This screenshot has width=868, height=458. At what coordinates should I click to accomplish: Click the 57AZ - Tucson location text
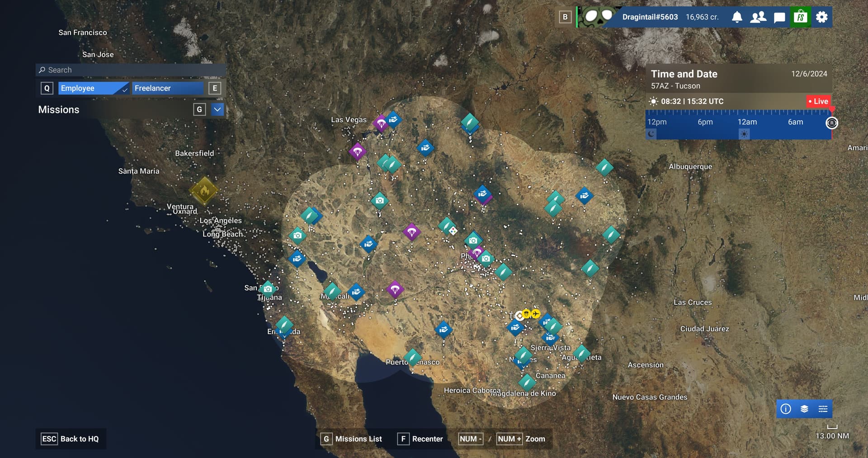[675, 86]
